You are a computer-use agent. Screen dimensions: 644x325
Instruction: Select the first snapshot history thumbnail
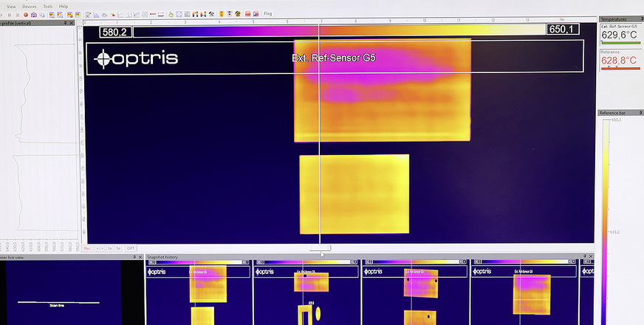[199, 292]
